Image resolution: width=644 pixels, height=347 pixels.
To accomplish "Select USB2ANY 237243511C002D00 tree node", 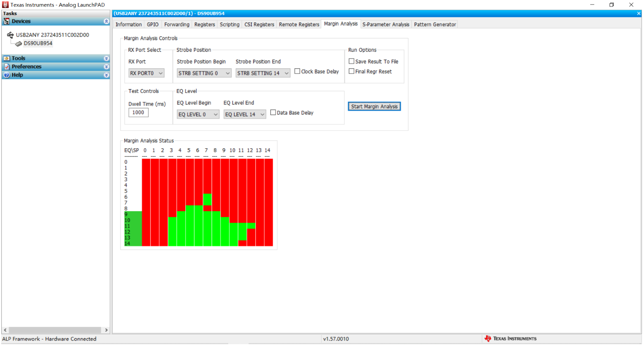I will tap(53, 35).
